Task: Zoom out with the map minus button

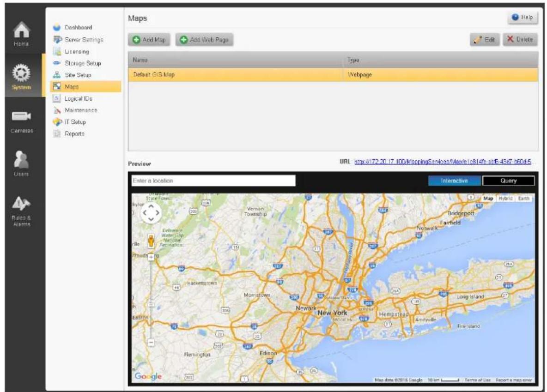Action: pos(151,343)
